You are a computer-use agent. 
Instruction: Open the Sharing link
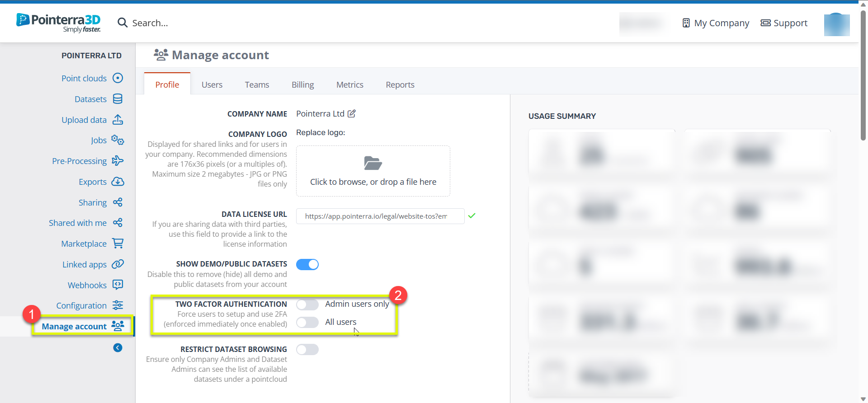click(93, 202)
